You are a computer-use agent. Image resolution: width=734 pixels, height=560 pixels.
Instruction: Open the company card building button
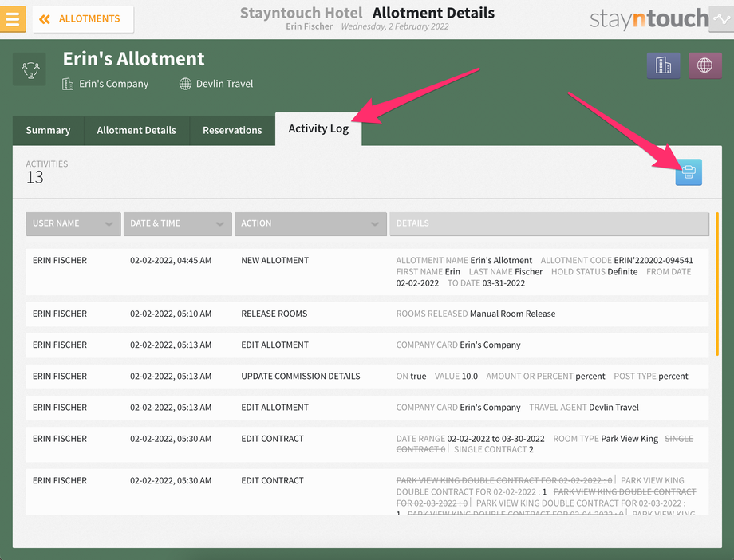663,65
